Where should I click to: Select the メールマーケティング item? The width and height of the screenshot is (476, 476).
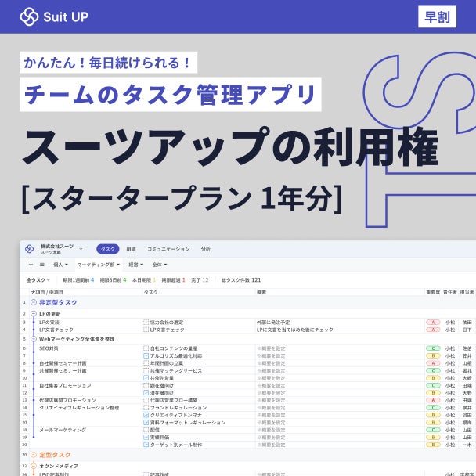point(63,430)
